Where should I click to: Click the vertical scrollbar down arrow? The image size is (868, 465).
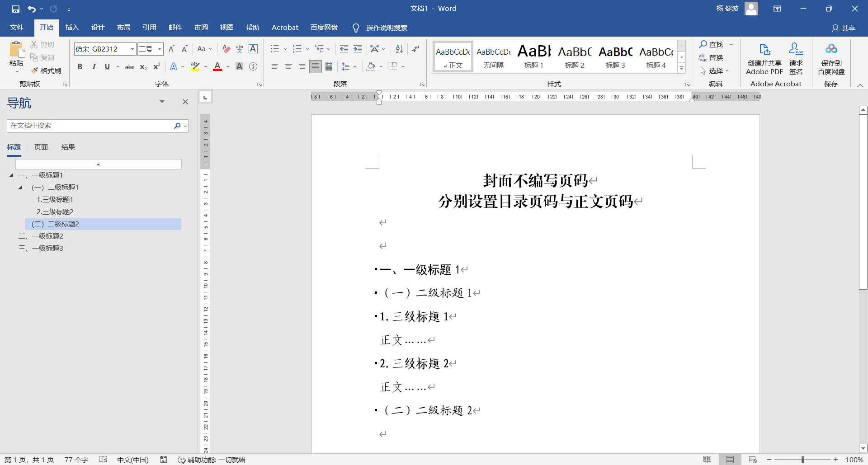tap(863, 449)
